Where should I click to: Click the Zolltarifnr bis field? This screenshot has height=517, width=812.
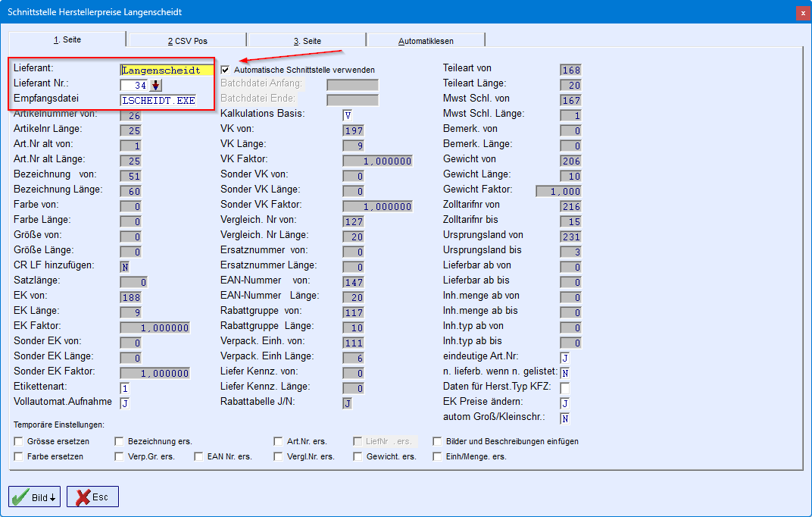pos(570,221)
